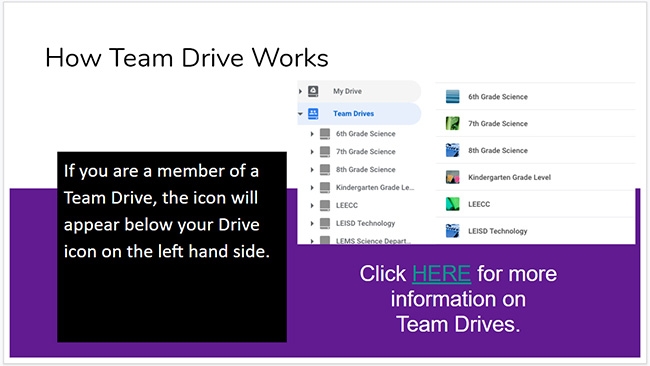
Task: Click sidebar drive icon beside LEISD Technology
Action: (325, 223)
